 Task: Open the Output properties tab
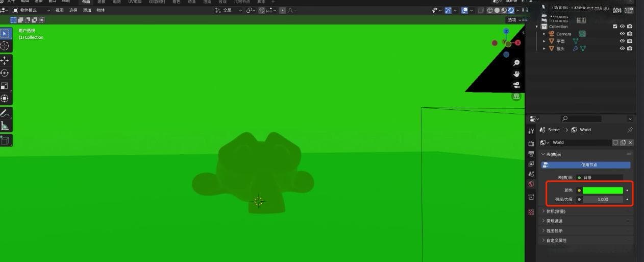click(531, 154)
